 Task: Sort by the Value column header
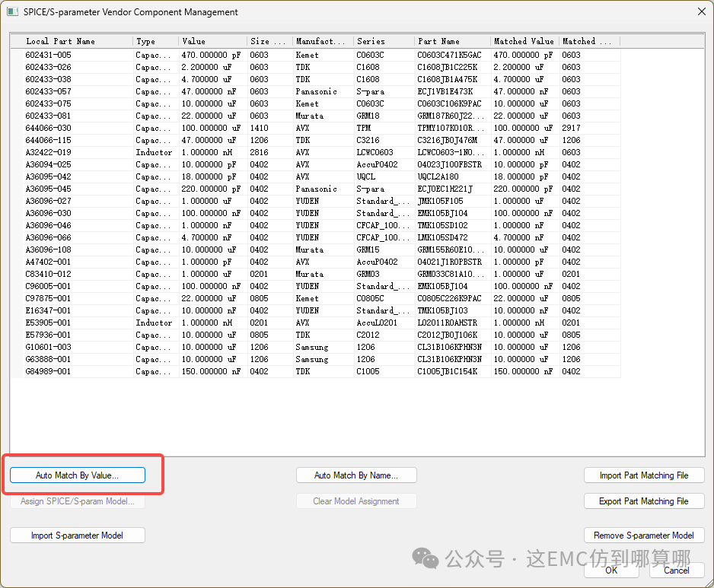click(212, 41)
